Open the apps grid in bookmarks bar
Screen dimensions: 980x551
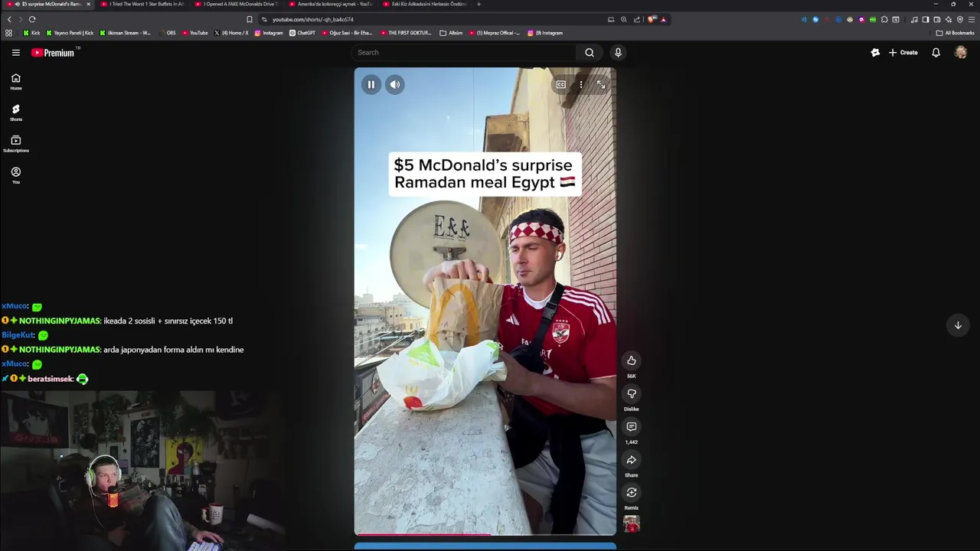(x=8, y=33)
